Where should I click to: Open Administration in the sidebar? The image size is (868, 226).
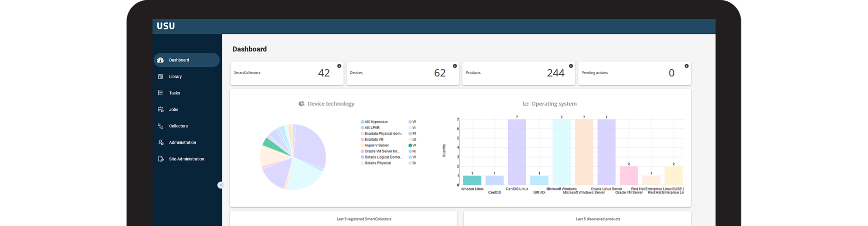click(186, 143)
